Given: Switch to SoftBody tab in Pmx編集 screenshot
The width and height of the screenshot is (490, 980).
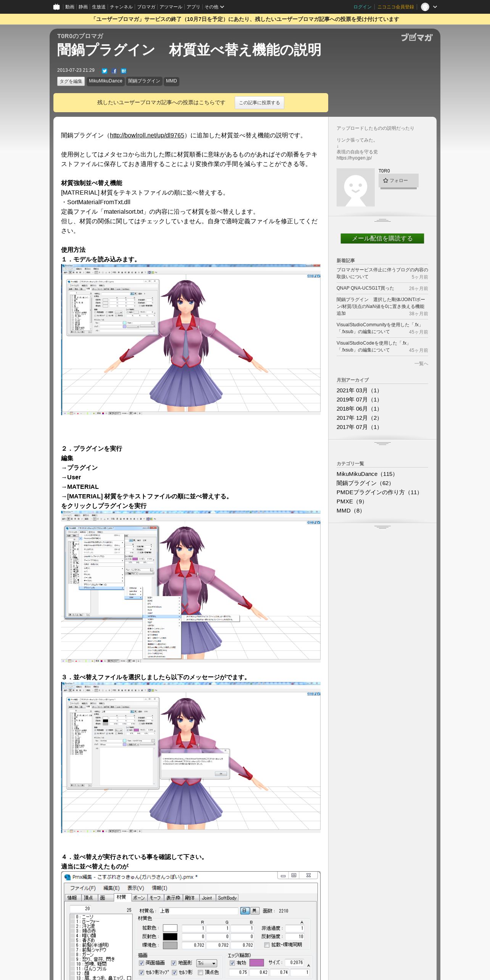Looking at the screenshot, I should click(227, 898).
